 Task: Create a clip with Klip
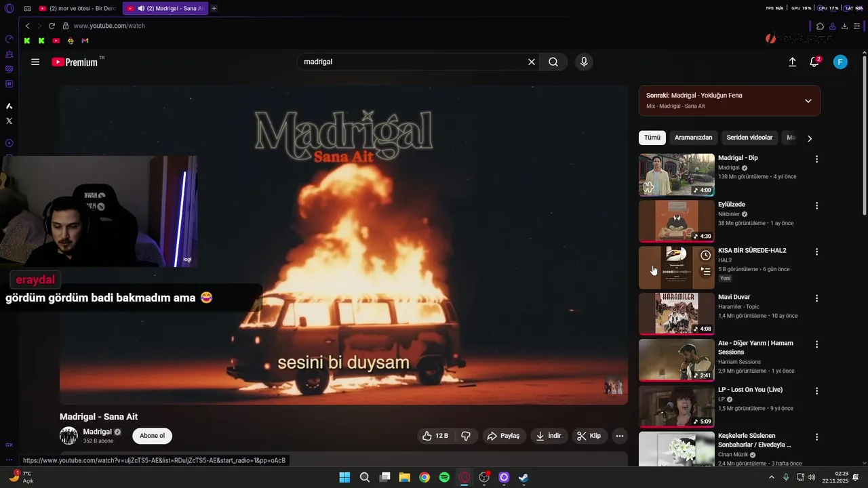tap(589, 436)
